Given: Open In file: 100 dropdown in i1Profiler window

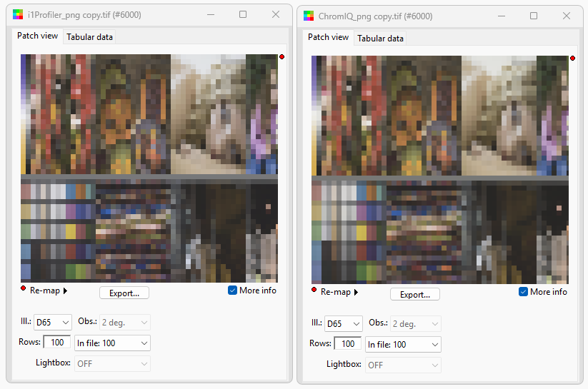Looking at the screenshot, I should (x=112, y=343).
